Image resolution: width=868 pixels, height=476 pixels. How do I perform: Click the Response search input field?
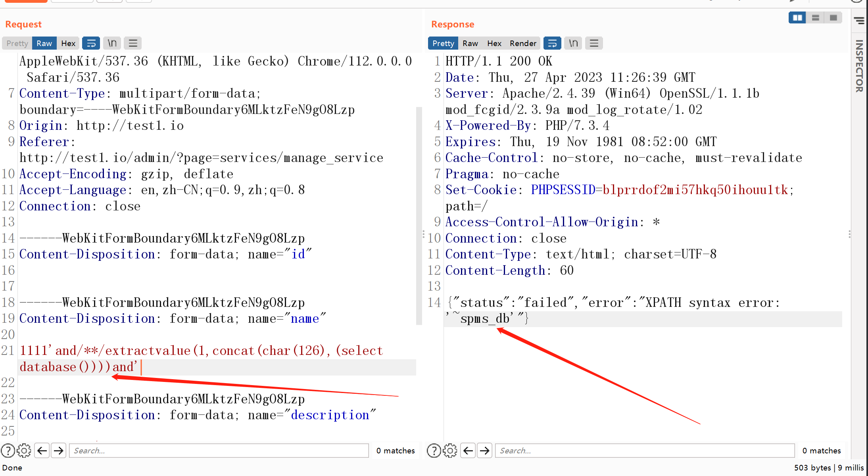(x=645, y=451)
